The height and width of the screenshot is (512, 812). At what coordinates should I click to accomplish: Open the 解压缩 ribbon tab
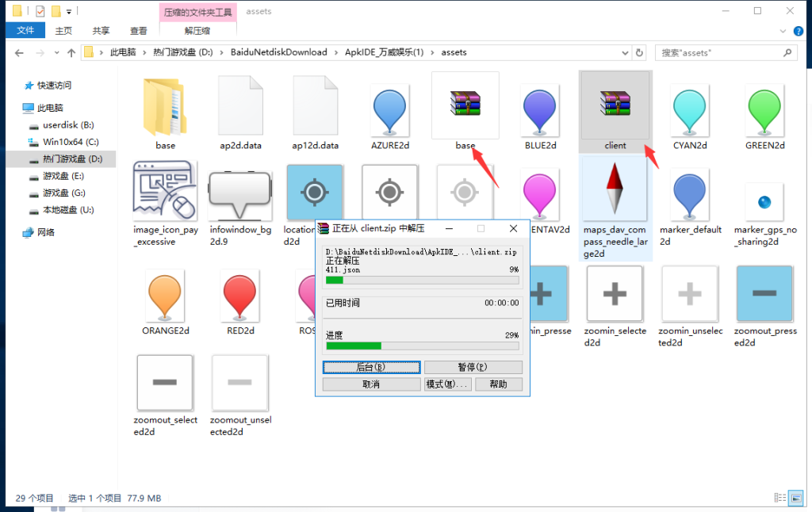197,31
